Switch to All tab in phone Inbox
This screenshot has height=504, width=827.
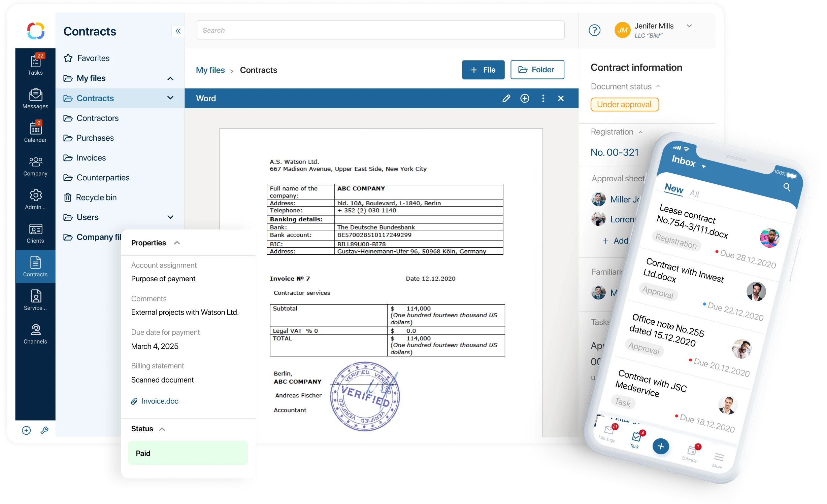tap(694, 193)
